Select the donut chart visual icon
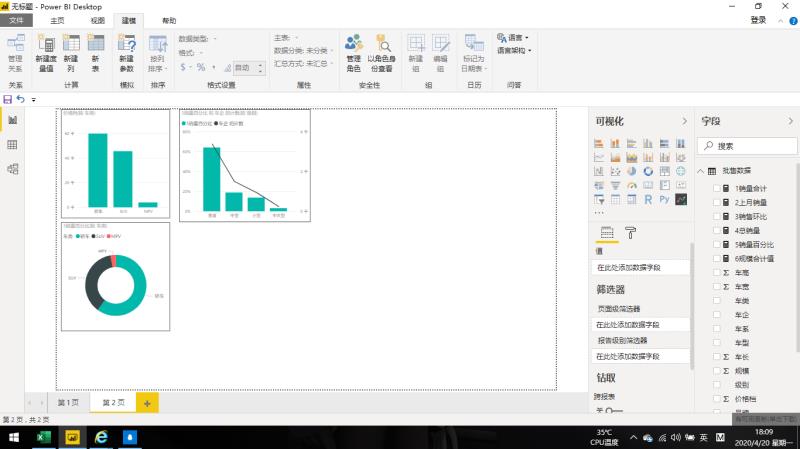This screenshot has width=800, height=449. pos(648,171)
